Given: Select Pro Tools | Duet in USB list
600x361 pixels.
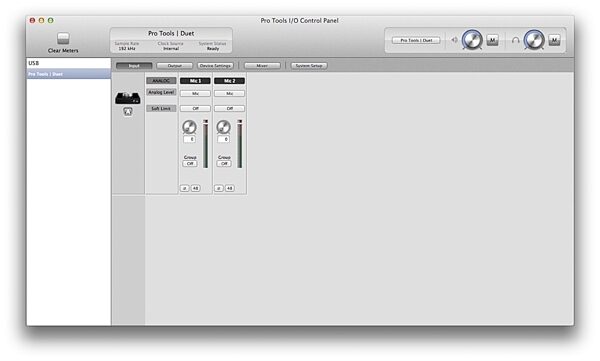Looking at the screenshot, I should (x=69, y=74).
